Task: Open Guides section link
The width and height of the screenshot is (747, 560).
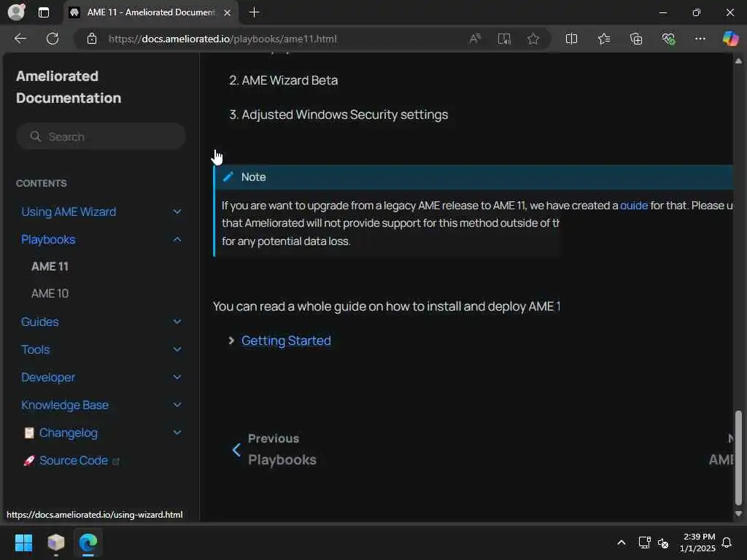Action: 40,322
